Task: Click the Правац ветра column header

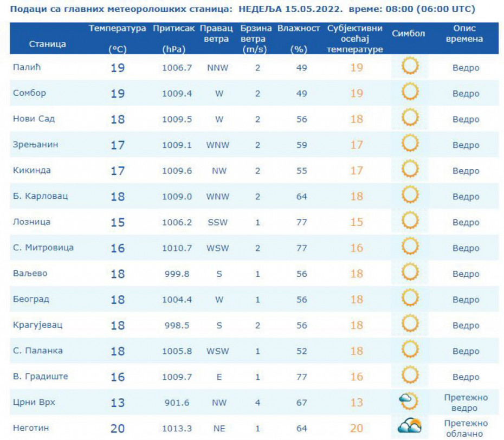Action: tap(216, 34)
